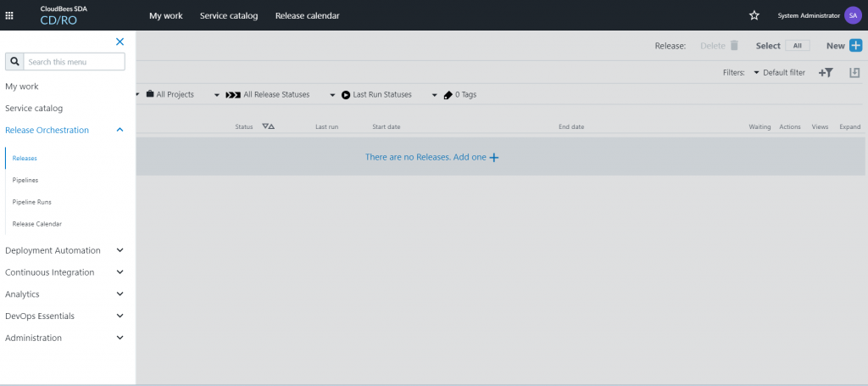Open Release calendar in top navigation
This screenshot has width=868, height=386.
307,15
